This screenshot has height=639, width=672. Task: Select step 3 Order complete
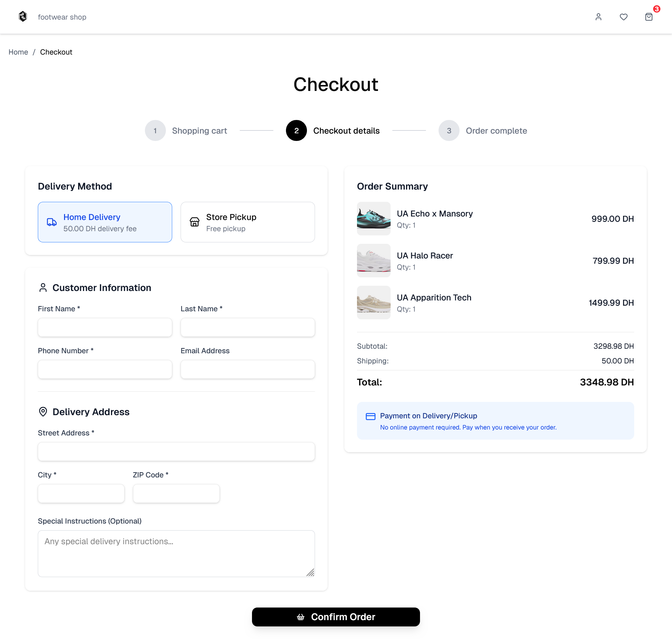coord(449,130)
